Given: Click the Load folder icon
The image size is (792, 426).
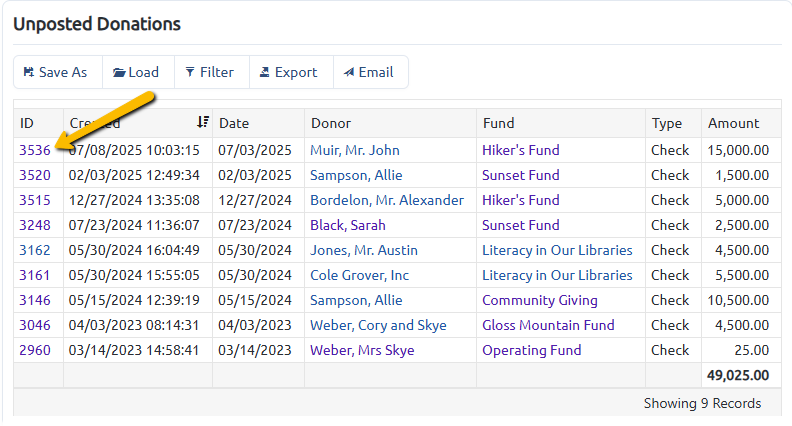Looking at the screenshot, I should click(x=119, y=73).
